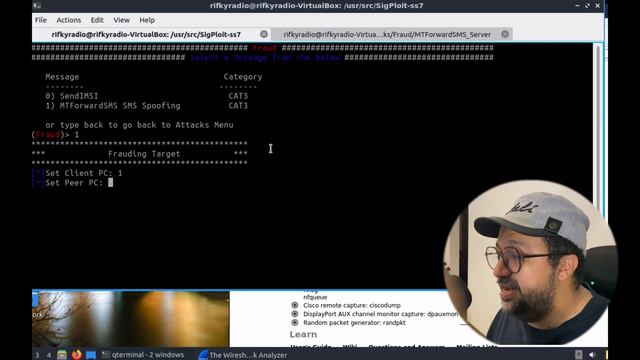
Task: Open the file manager taskbar icon
Action: pos(62,355)
